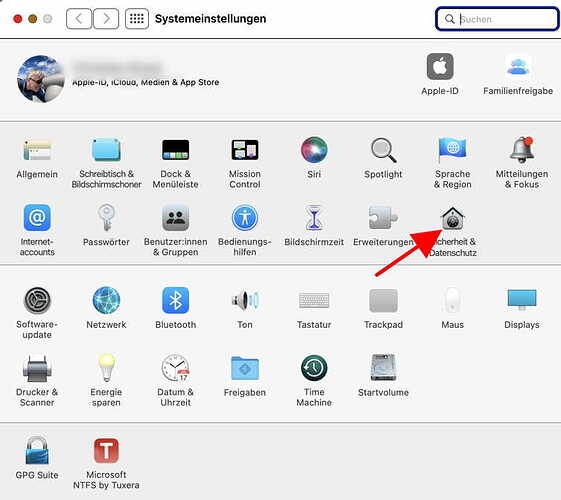Image resolution: width=561 pixels, height=500 pixels.
Task: Go back with the left arrow button
Action: click(79, 19)
